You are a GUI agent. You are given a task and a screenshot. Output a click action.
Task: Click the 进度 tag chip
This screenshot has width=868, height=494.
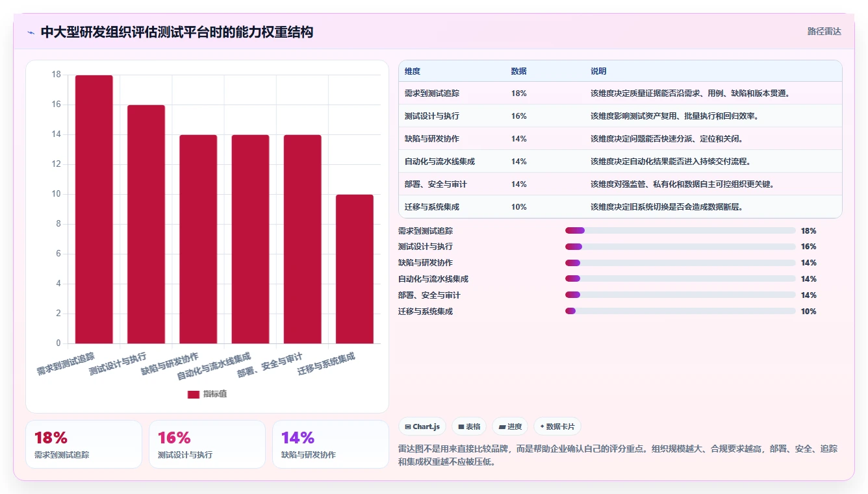[x=510, y=426]
